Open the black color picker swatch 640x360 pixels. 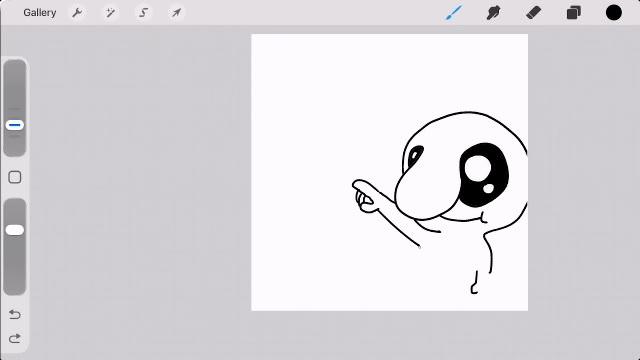(613, 13)
